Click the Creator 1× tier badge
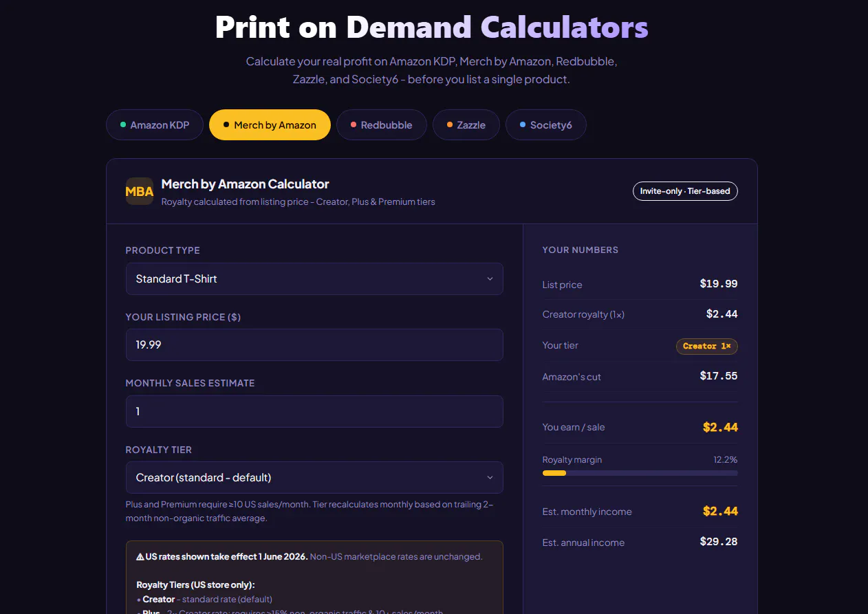 pos(707,347)
